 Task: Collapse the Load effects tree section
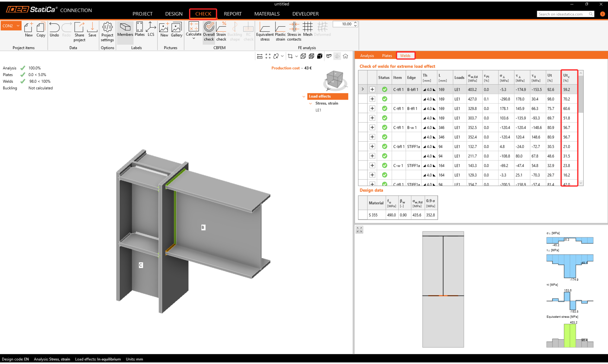click(x=304, y=96)
